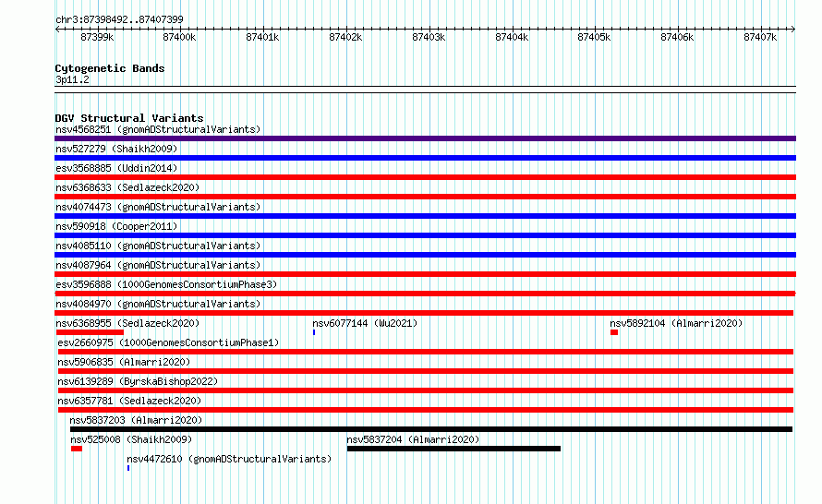
Task: Click the black bar of nsv5837204
Action: 454,449
